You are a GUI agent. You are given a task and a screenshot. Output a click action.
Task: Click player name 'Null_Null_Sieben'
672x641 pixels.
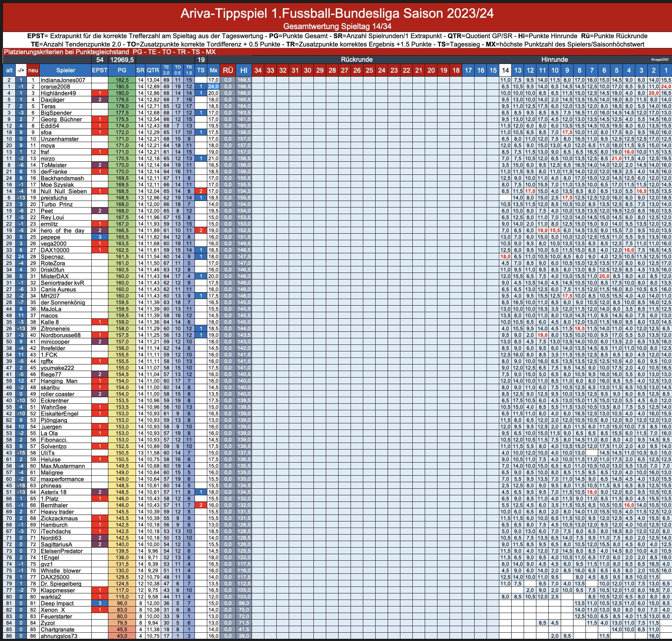pyautogui.click(x=64, y=191)
